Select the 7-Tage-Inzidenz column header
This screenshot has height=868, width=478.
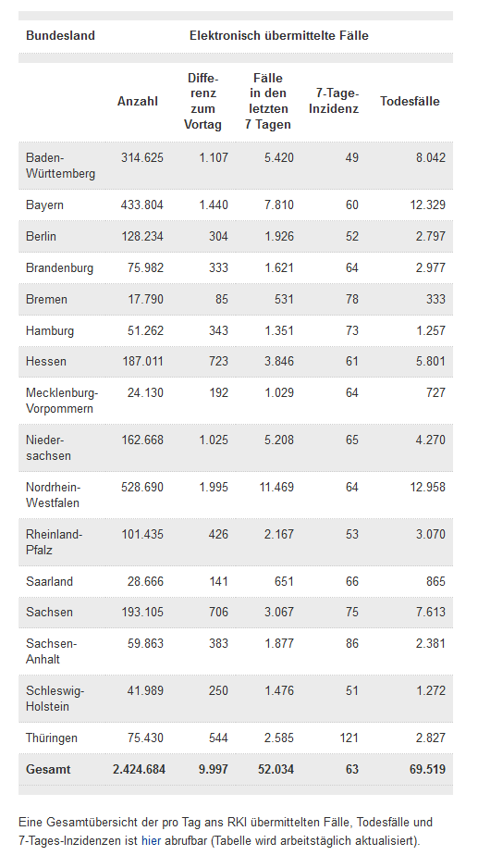pyautogui.click(x=334, y=101)
